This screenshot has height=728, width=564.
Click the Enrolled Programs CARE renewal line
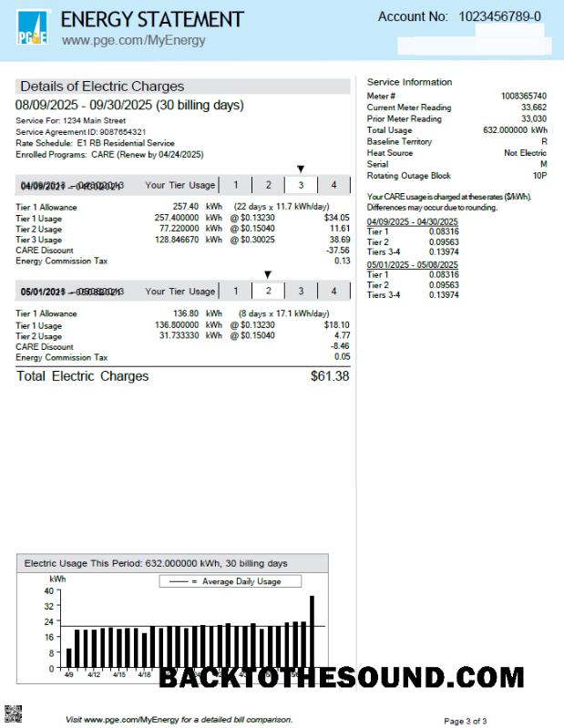pyautogui.click(x=109, y=154)
